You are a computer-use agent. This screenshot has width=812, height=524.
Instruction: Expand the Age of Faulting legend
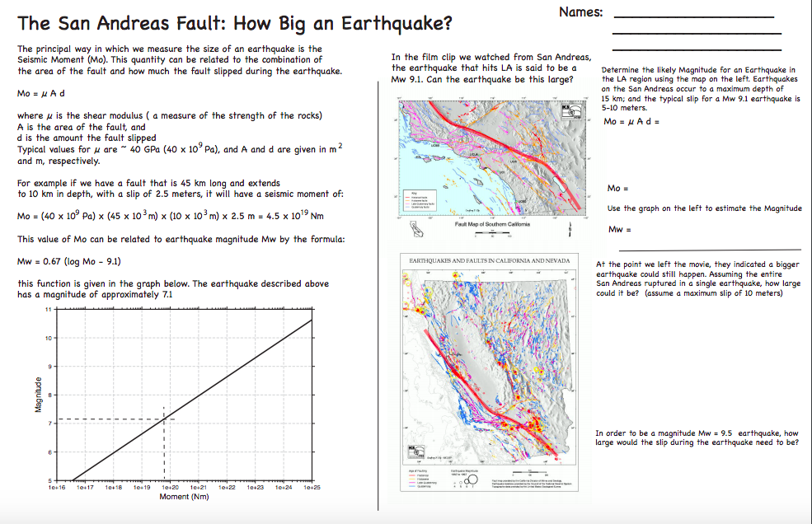click(419, 472)
